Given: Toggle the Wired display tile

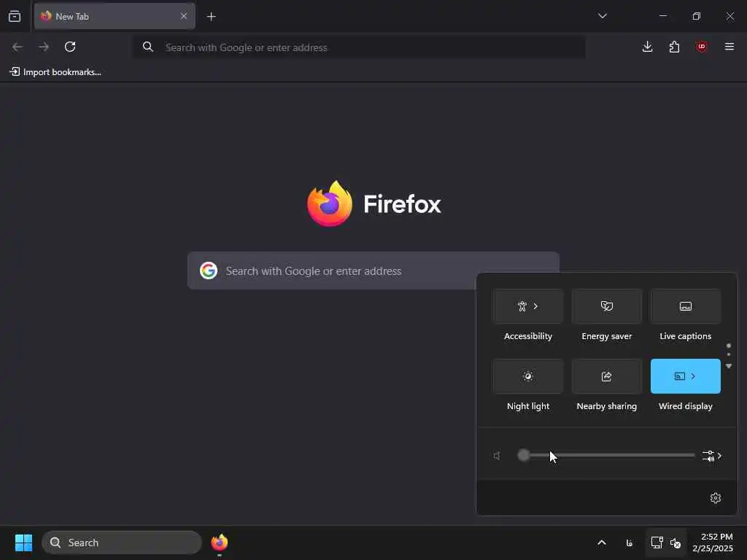Looking at the screenshot, I should [x=685, y=376].
